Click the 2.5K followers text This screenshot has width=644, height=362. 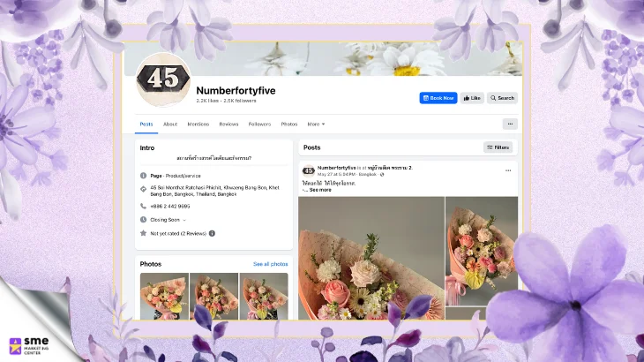pyautogui.click(x=240, y=101)
